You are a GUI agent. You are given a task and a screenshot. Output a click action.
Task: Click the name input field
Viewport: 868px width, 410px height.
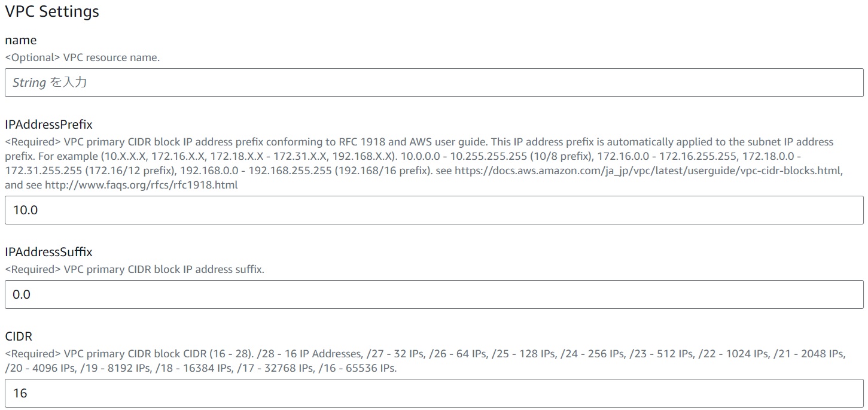[434, 83]
